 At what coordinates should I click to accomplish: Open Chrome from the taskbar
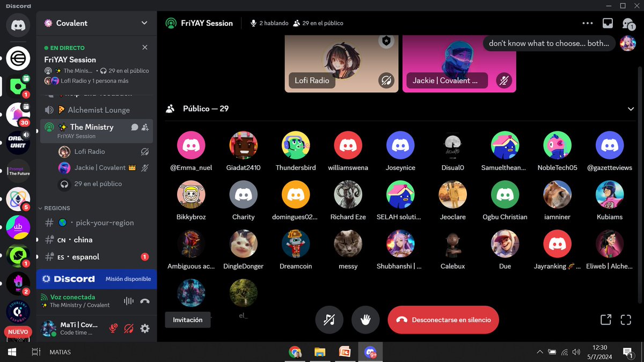click(295, 352)
